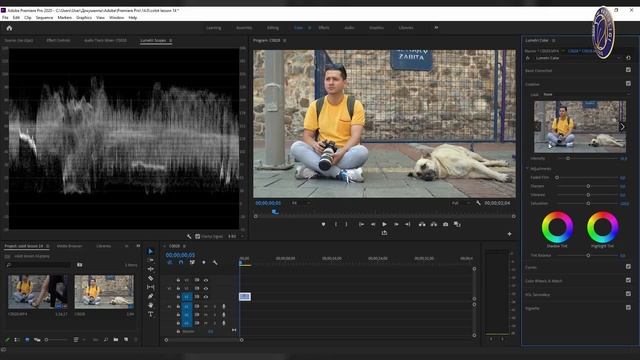Open Comparison View in Program monitor
Screen dimensions: 640x360
(457, 224)
